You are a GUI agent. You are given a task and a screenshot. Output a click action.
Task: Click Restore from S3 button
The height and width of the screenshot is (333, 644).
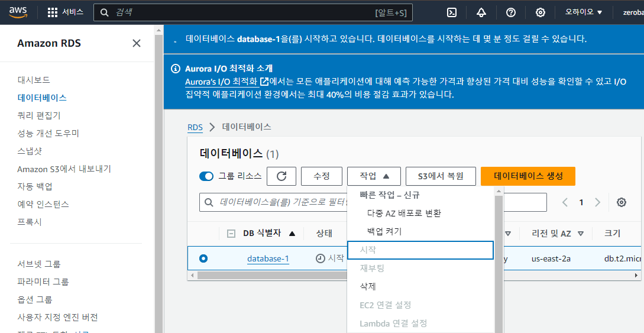[x=441, y=176]
